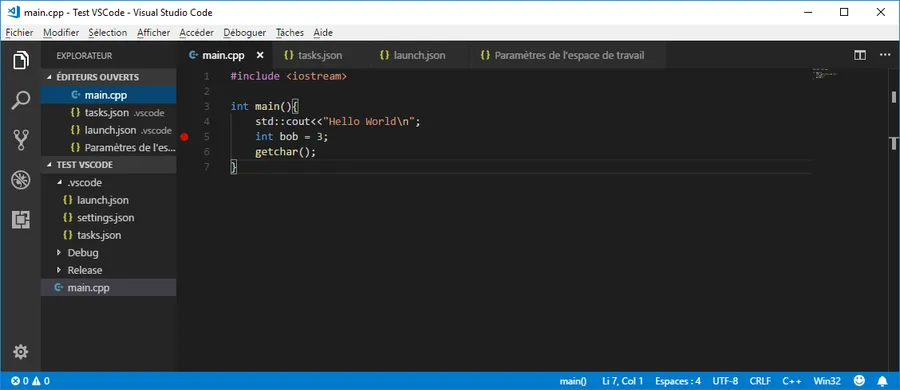Change language mode C++
900x390 pixels.
792,381
